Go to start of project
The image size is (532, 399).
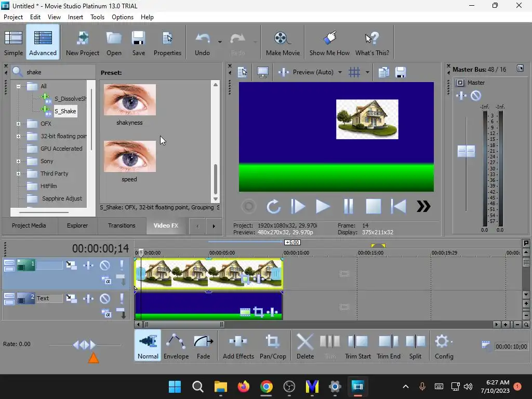(x=398, y=206)
